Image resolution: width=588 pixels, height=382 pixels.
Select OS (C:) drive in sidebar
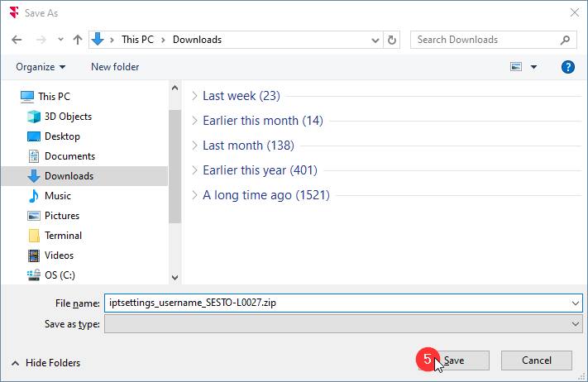(x=60, y=275)
